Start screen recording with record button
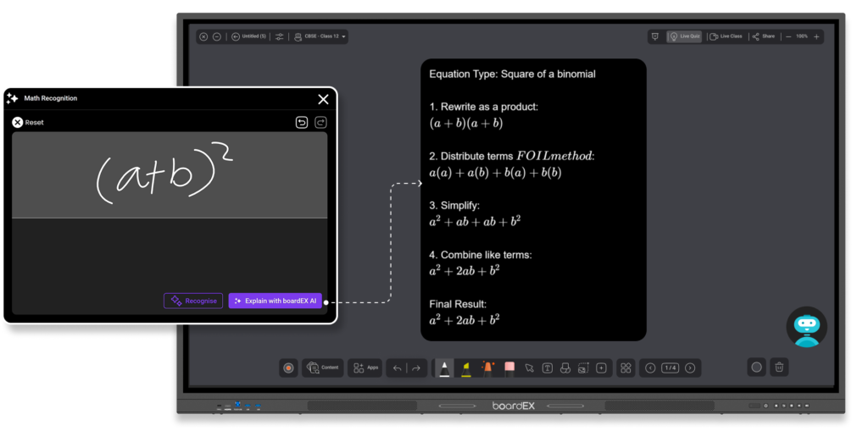The image size is (868, 442). click(288, 367)
